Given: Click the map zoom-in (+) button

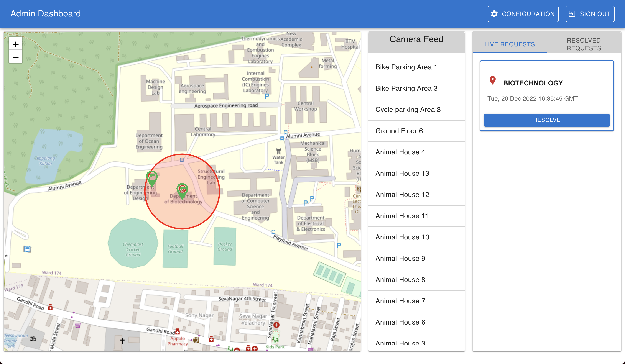Looking at the screenshot, I should click(16, 44).
